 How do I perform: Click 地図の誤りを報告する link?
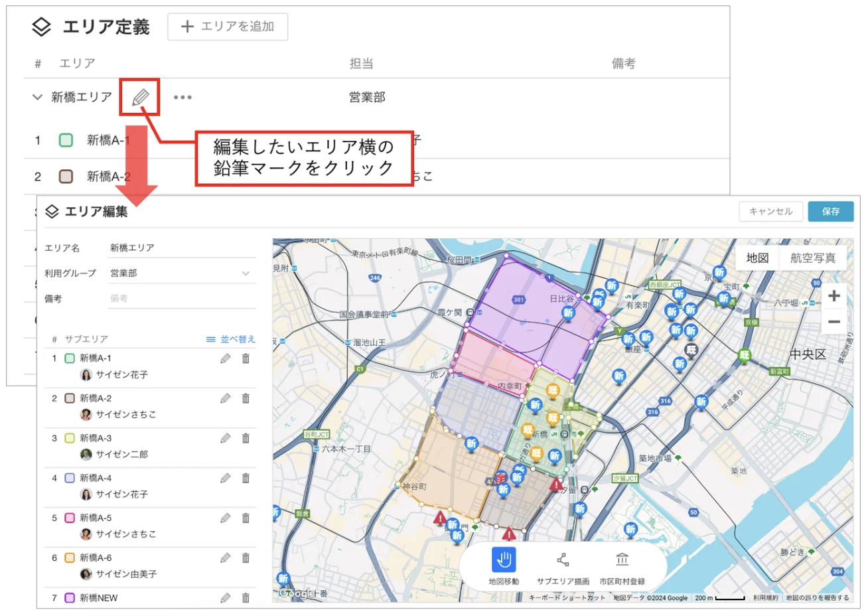pos(818,598)
